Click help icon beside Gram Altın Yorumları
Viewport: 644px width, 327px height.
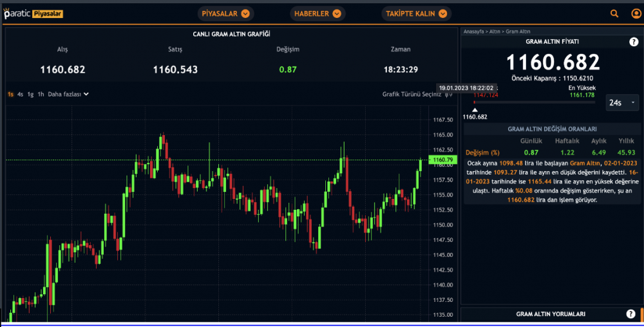(630, 314)
